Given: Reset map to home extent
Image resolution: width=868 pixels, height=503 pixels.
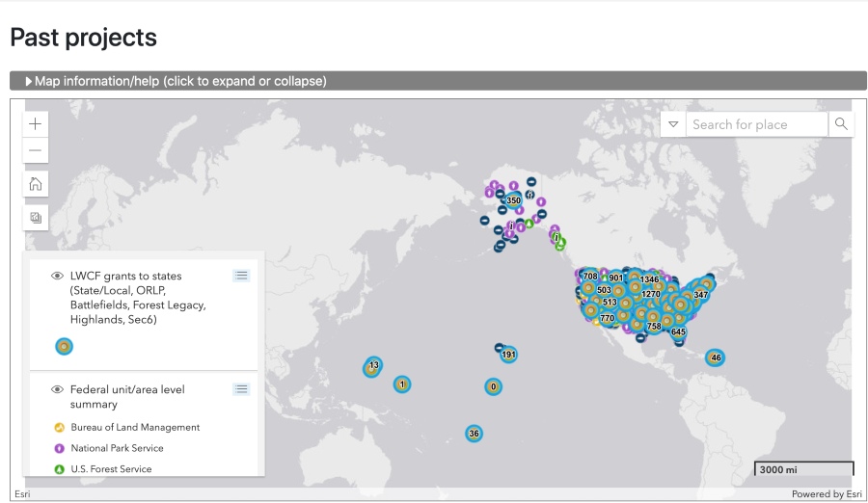Looking at the screenshot, I should point(36,184).
